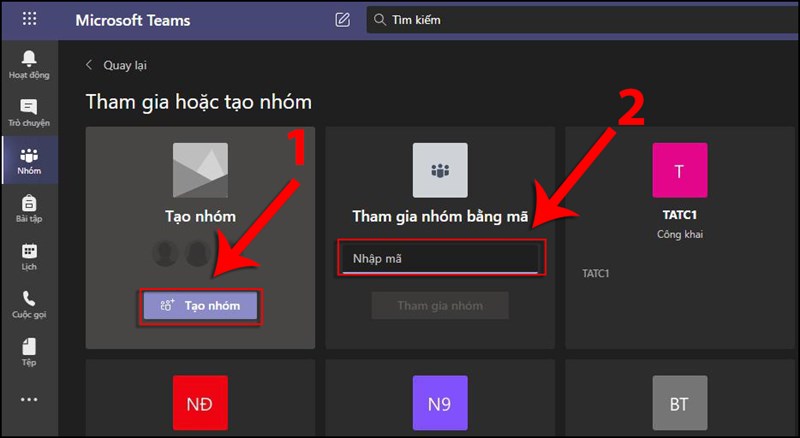
Task: Click the Tạo nhóm button
Action: point(200,306)
